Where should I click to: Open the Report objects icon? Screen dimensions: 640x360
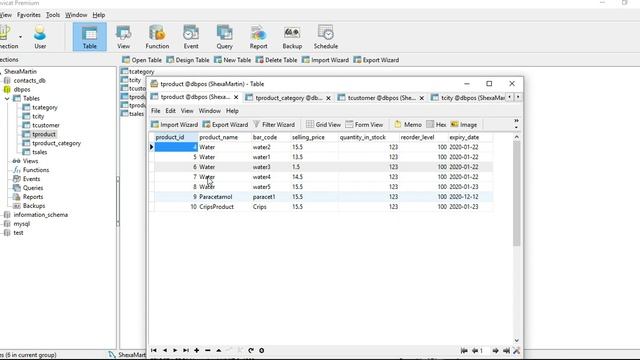point(258,37)
